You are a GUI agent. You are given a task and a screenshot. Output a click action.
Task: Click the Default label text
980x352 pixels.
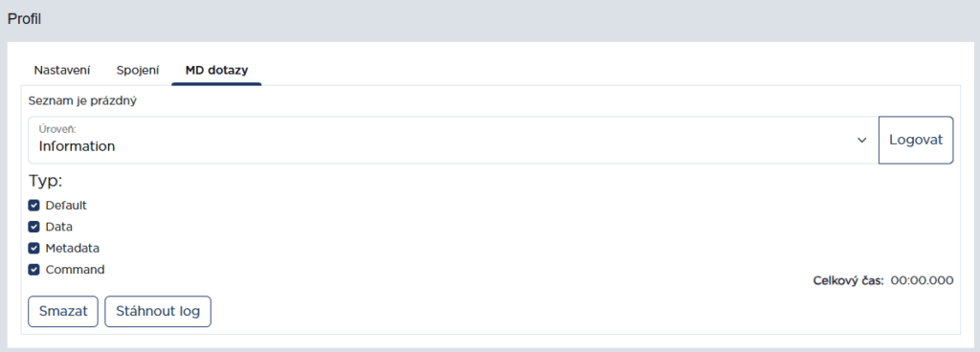pos(66,206)
